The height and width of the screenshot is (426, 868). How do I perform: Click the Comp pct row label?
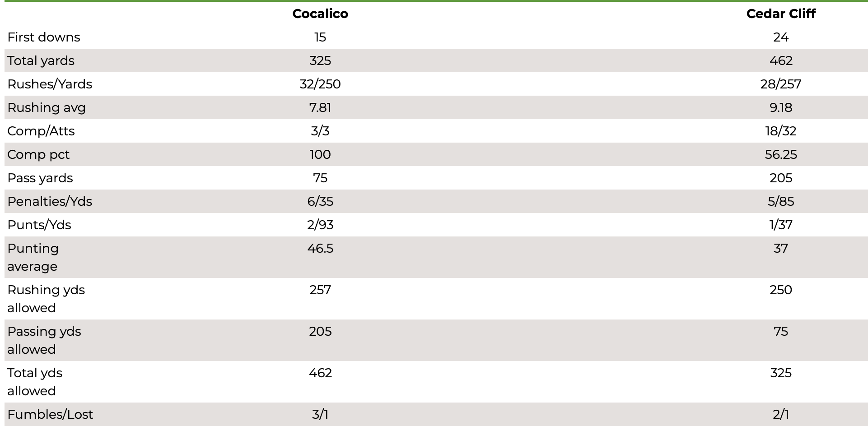(38, 154)
